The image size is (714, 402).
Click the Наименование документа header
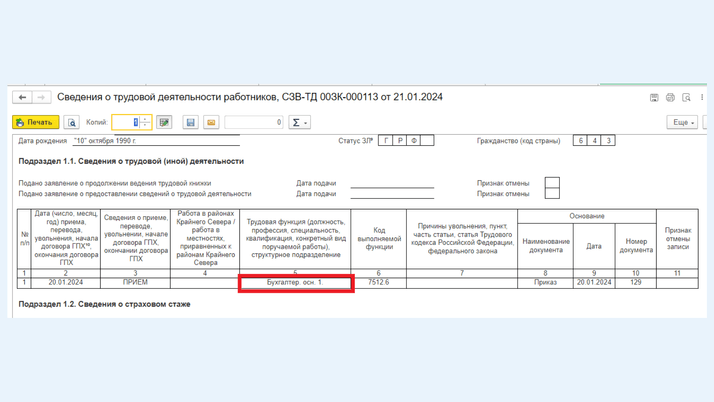(545, 246)
